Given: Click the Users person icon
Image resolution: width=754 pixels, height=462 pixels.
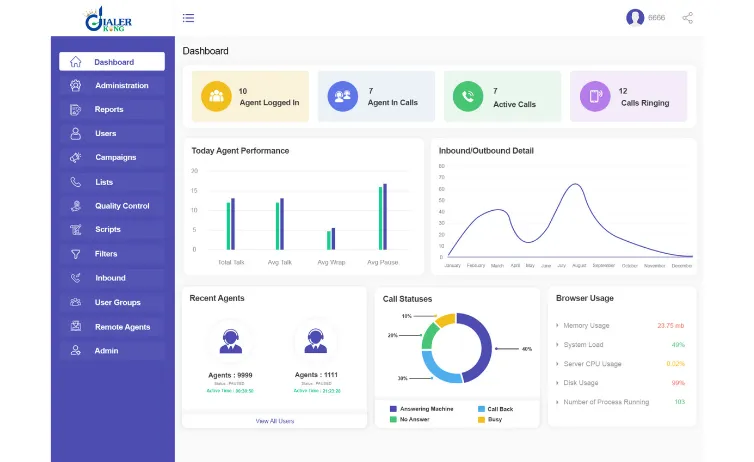Looking at the screenshot, I should tap(75, 134).
